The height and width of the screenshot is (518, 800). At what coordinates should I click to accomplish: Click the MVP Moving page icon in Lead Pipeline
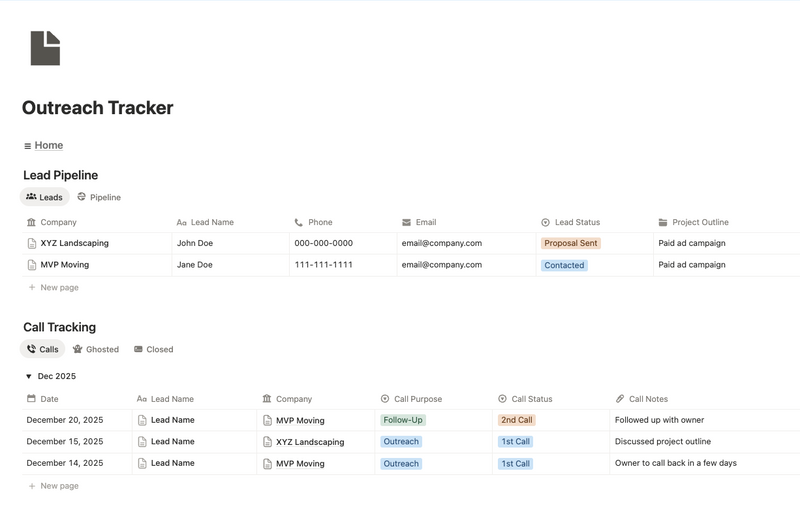(x=32, y=265)
